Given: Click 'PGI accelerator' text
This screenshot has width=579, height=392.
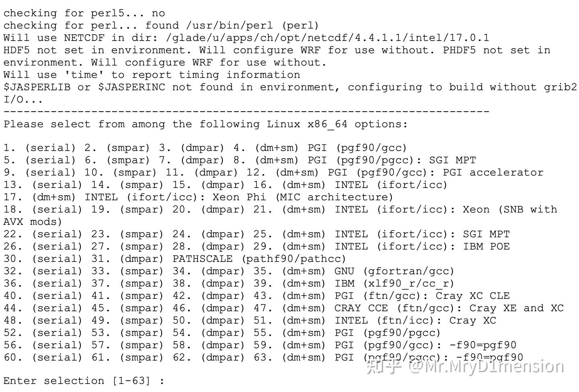Looking at the screenshot, I should (x=493, y=172).
